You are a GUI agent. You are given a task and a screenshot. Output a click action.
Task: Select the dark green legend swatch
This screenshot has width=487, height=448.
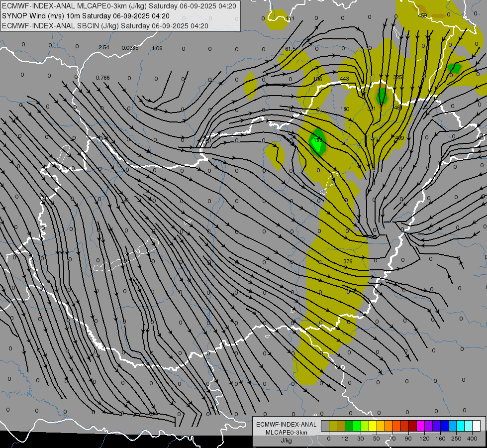[349, 426]
